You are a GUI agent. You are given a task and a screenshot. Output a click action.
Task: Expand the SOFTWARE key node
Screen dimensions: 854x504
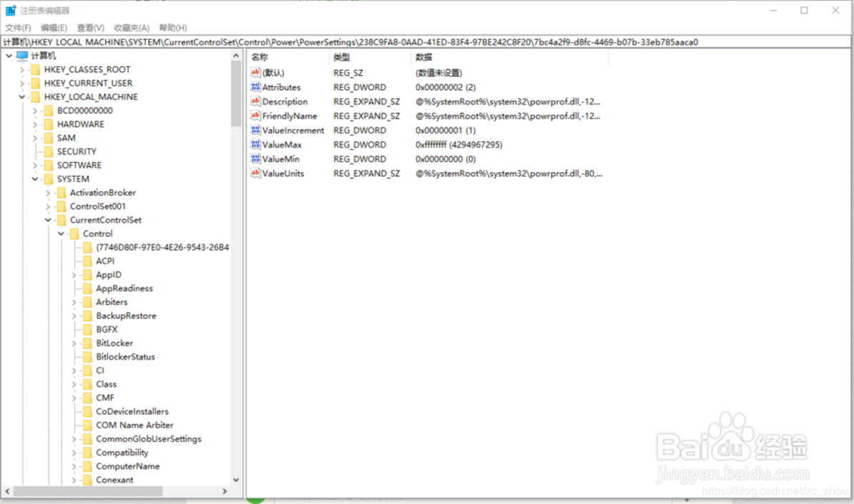click(35, 166)
